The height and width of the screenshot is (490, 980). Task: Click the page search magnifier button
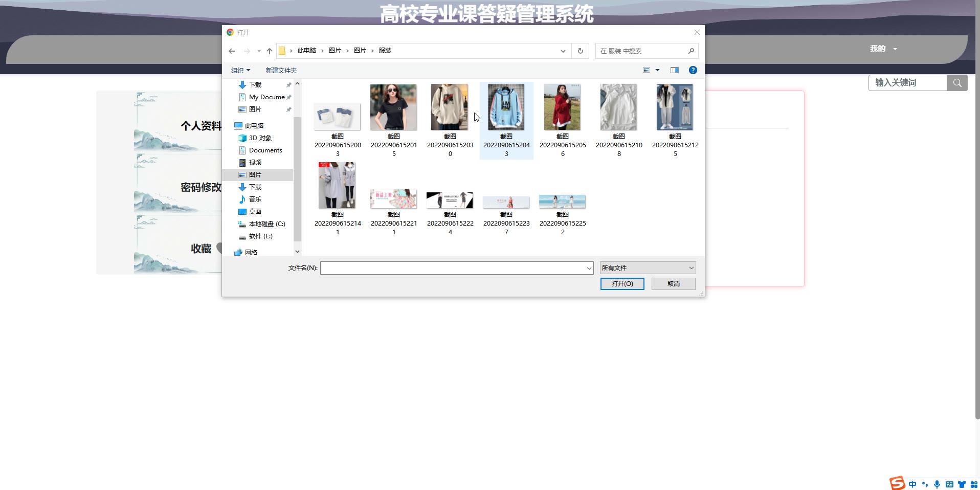click(x=957, y=83)
